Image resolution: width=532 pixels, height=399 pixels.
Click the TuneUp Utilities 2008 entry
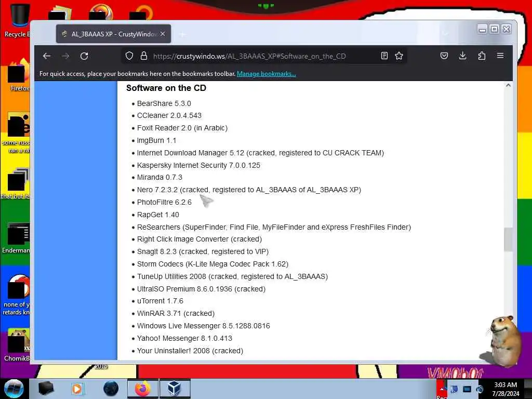(x=232, y=276)
